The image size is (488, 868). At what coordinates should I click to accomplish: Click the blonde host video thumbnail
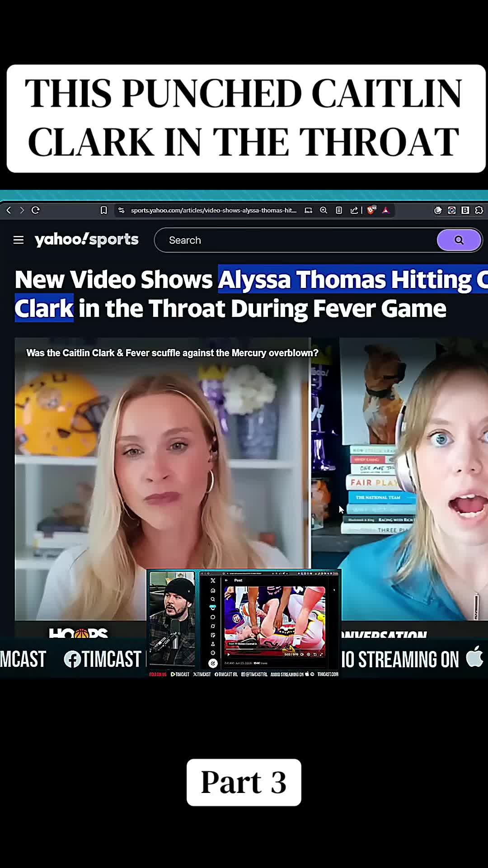pyautogui.click(x=163, y=479)
